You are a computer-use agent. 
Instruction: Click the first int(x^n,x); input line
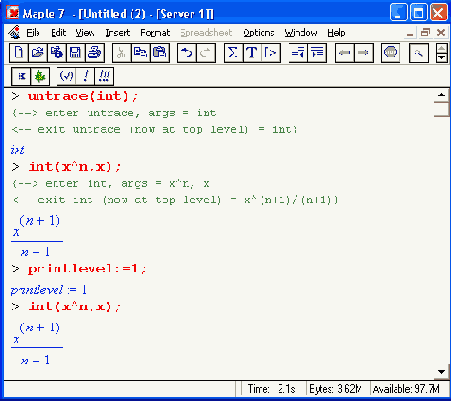point(75,166)
